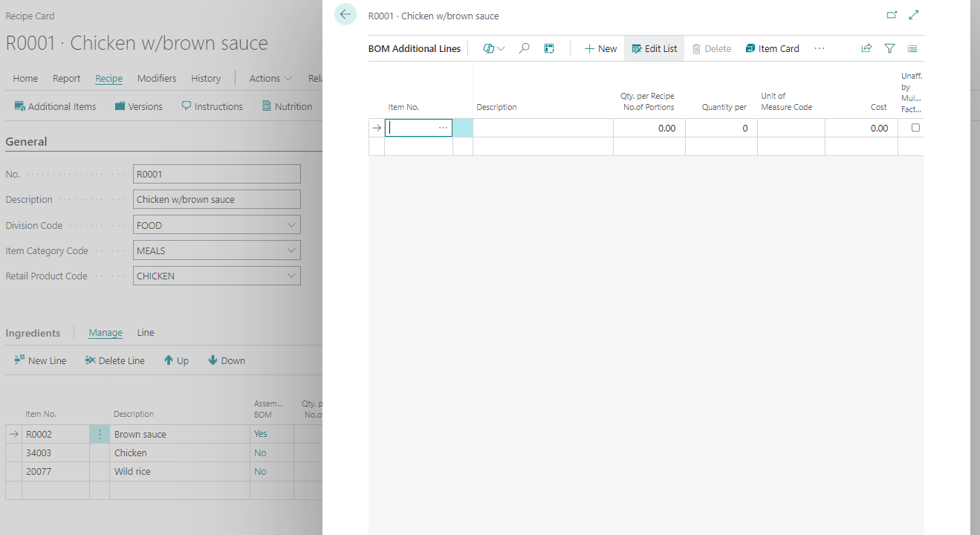Open the filter pane icon
Screen dimensions: 980x535
point(889,48)
